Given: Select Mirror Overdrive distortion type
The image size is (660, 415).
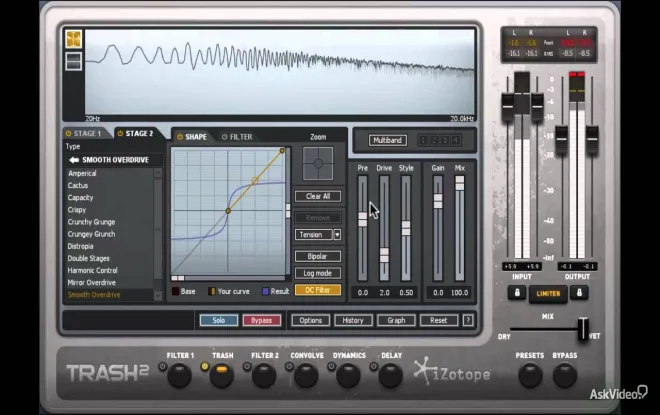Looking at the screenshot, I should (92, 283).
